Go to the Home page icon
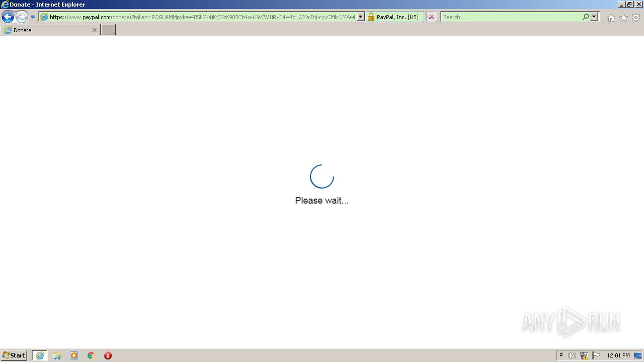Image resolution: width=644 pixels, height=362 pixels. [611, 18]
